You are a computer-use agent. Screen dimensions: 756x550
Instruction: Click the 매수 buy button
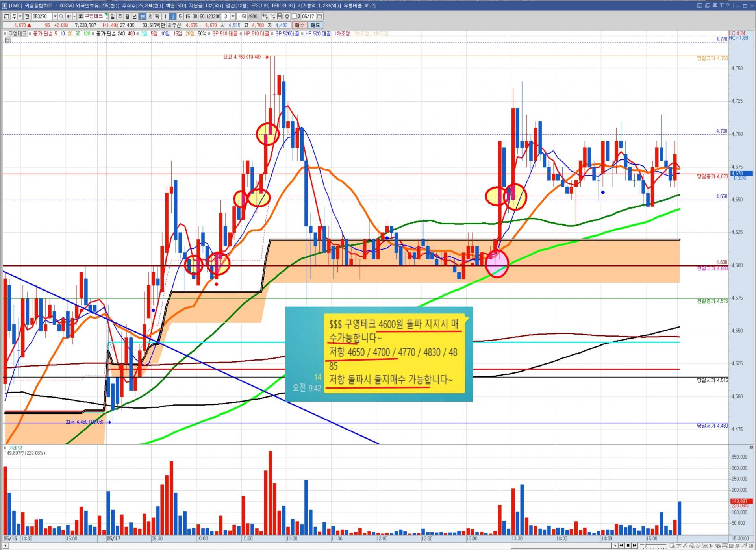pos(299,25)
